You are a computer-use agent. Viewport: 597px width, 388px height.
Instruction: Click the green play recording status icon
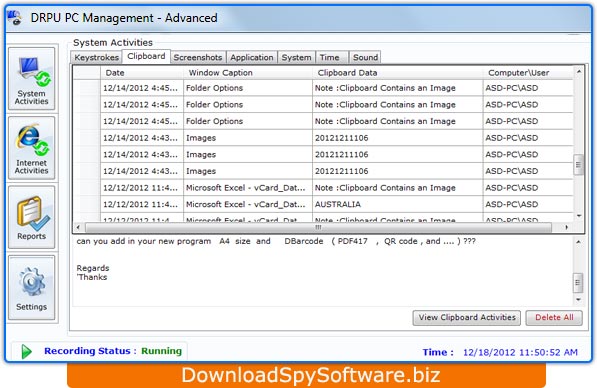click(x=26, y=351)
